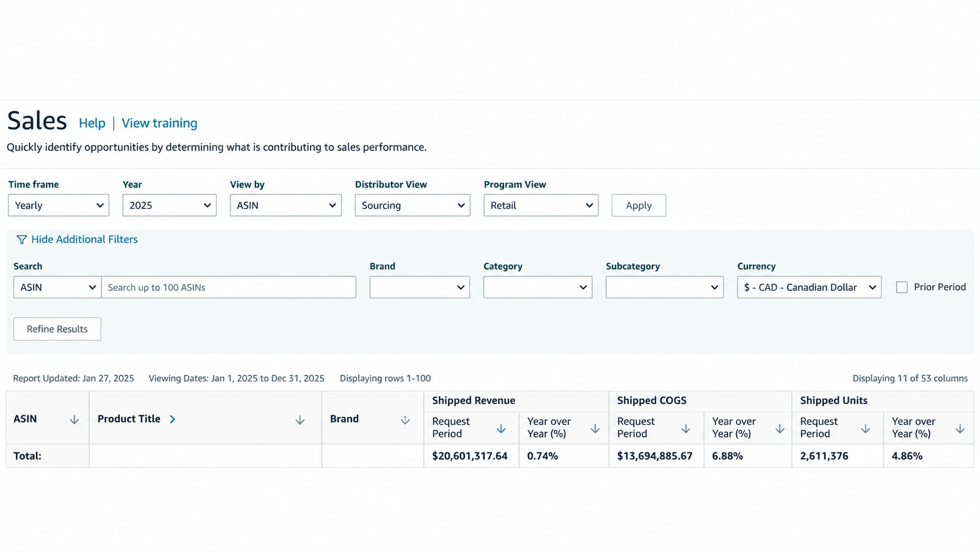Open the Time frame Yearly dropdown

coord(59,205)
